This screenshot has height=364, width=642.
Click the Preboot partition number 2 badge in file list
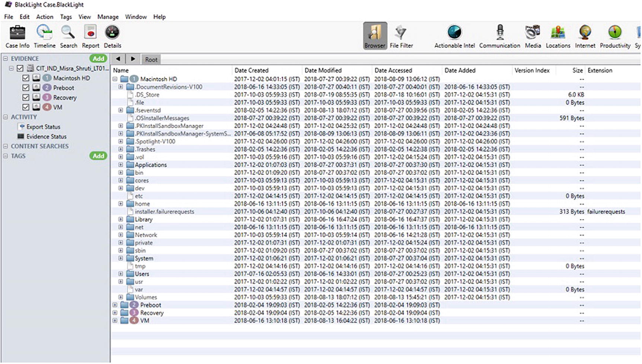pos(134,305)
